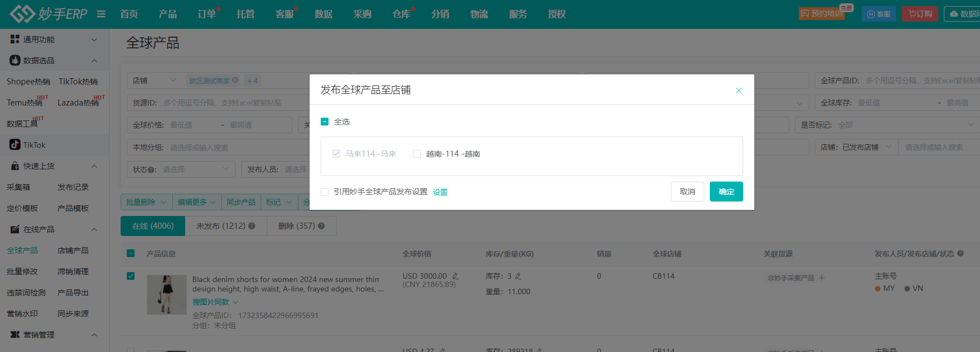Screen dimensions: 980x352
Task: Remove the 欧区测试商家 shop tag
Action: [235, 81]
